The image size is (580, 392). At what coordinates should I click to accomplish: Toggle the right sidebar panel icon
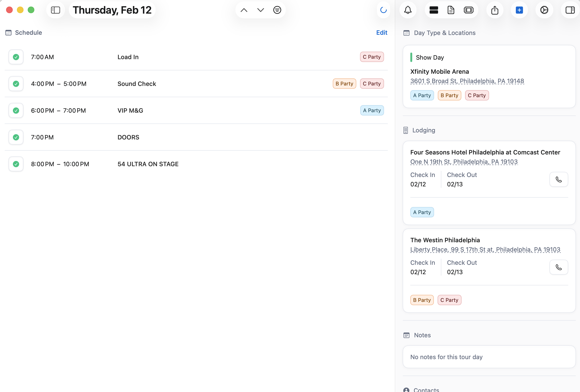(x=570, y=10)
